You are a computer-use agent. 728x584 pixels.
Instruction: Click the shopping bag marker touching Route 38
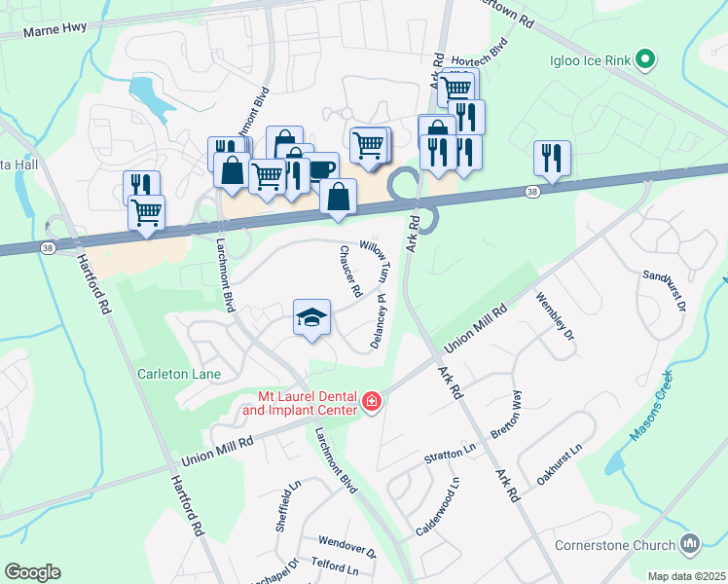click(x=338, y=199)
